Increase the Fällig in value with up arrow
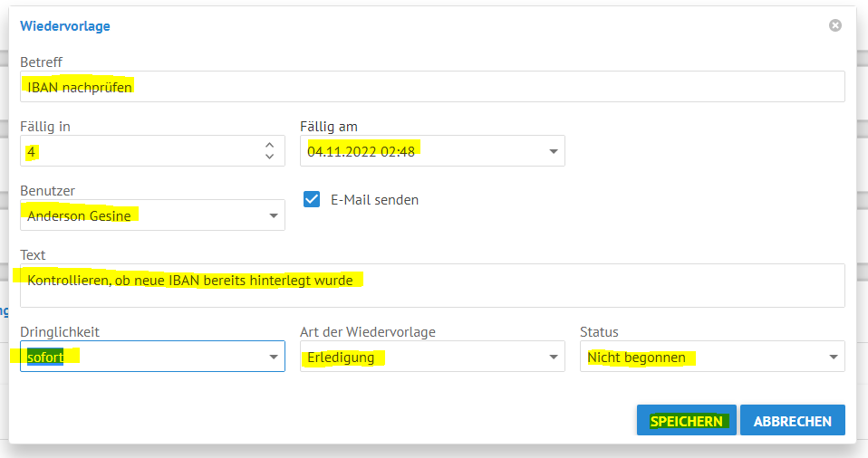868x458 pixels. click(270, 145)
